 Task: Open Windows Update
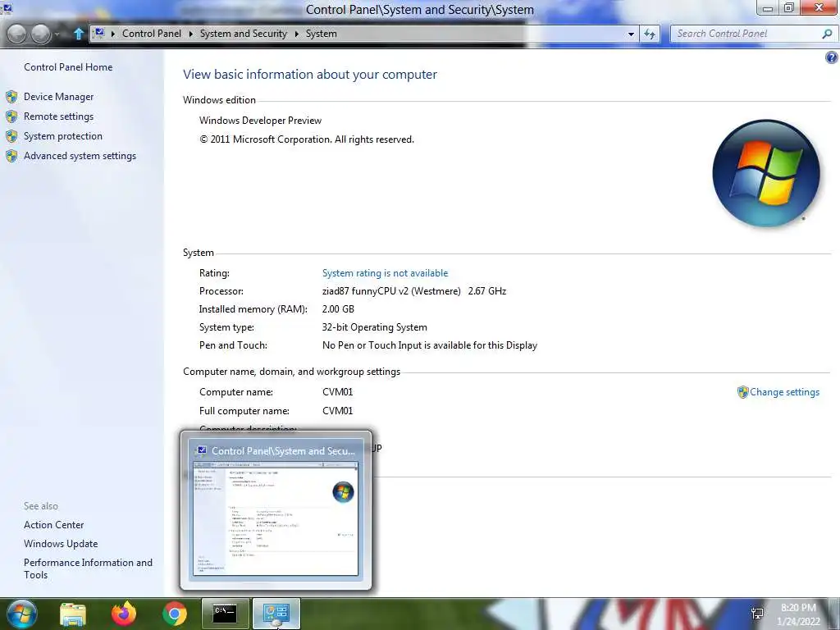point(61,544)
